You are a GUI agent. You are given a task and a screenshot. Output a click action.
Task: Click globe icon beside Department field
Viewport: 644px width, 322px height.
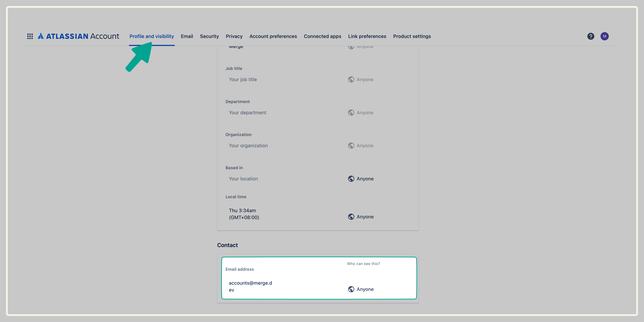(x=351, y=113)
